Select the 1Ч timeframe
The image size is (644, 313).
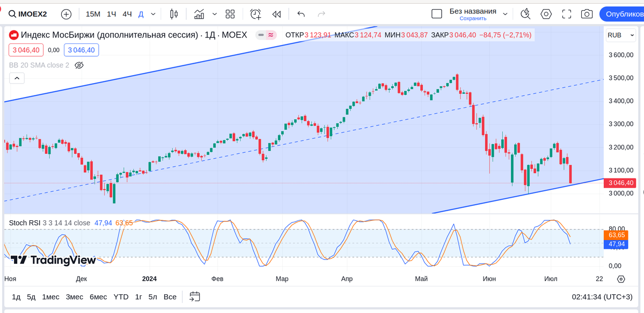click(x=112, y=14)
